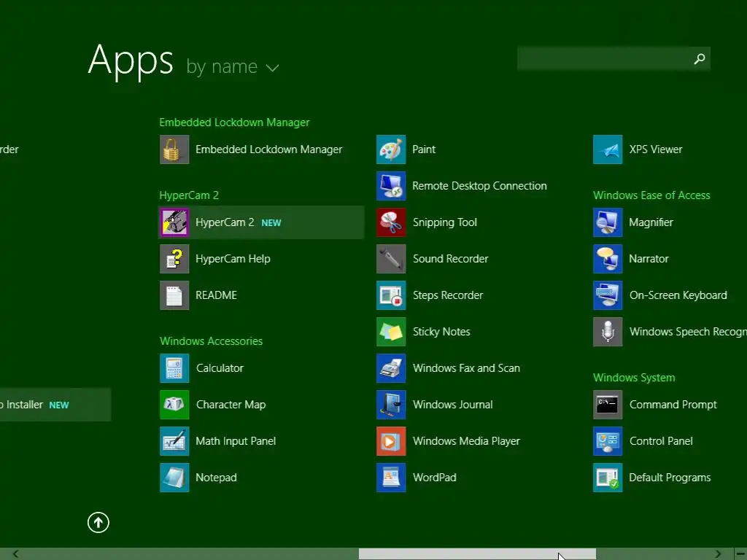Select the Windows Ease of Access header

pyautogui.click(x=651, y=195)
